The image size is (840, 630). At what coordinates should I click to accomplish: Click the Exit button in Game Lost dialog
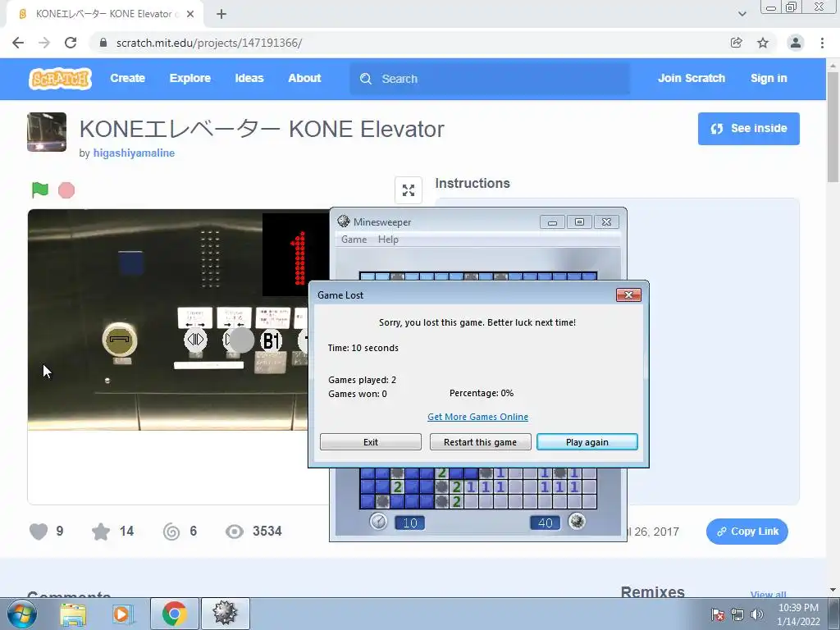coord(371,442)
